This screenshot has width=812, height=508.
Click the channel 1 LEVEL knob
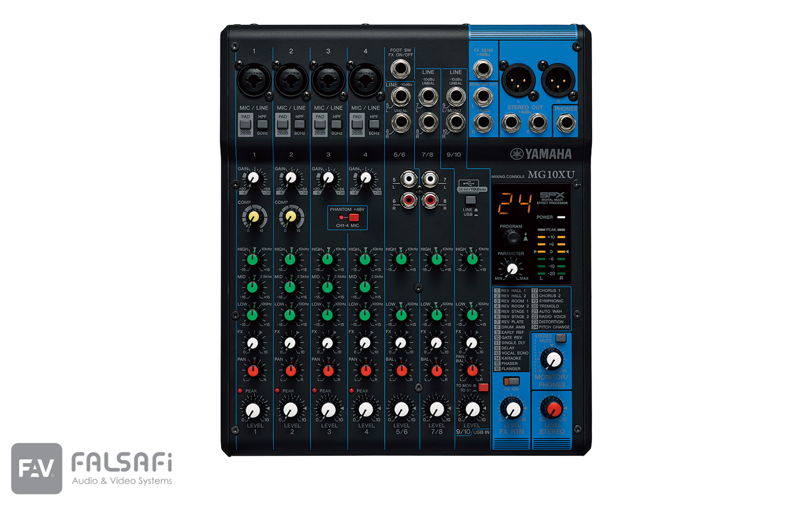(x=253, y=409)
